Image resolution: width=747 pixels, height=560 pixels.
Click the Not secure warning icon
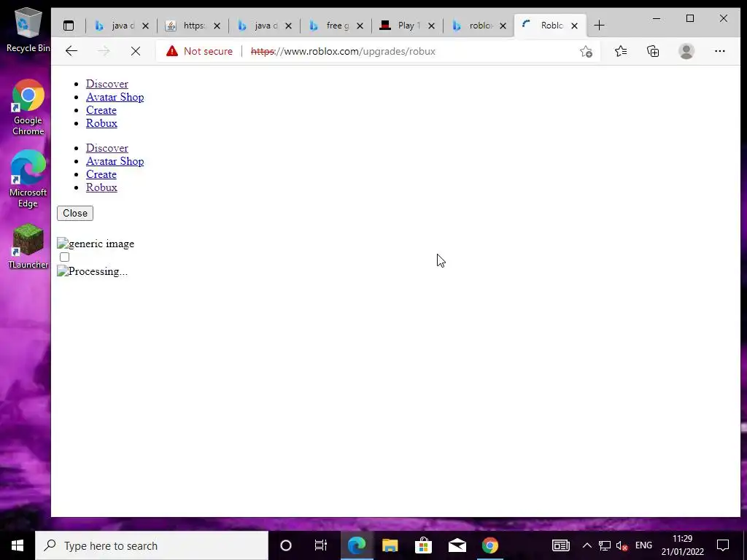[172, 51]
